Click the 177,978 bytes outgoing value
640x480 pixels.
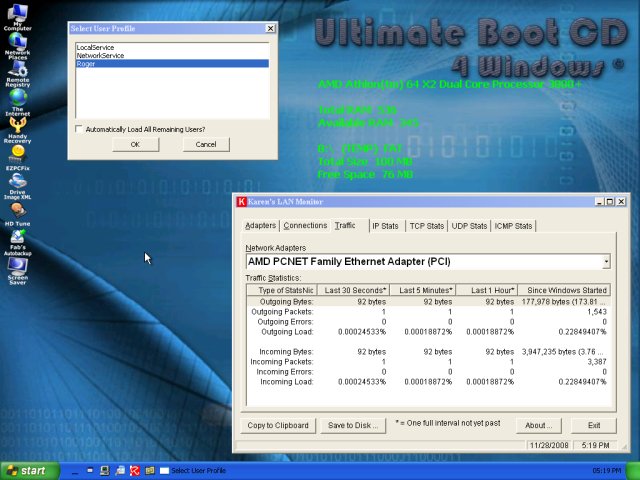(564, 302)
